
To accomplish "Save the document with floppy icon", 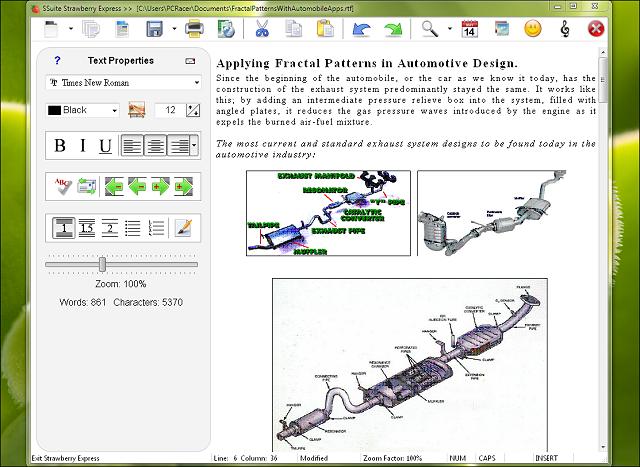I will click(x=154, y=29).
